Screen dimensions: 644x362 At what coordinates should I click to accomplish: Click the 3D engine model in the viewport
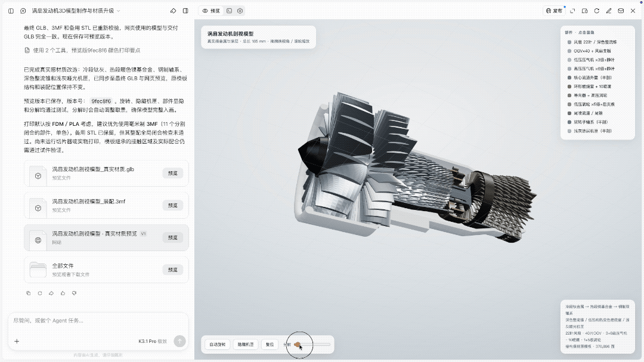tap(415, 168)
